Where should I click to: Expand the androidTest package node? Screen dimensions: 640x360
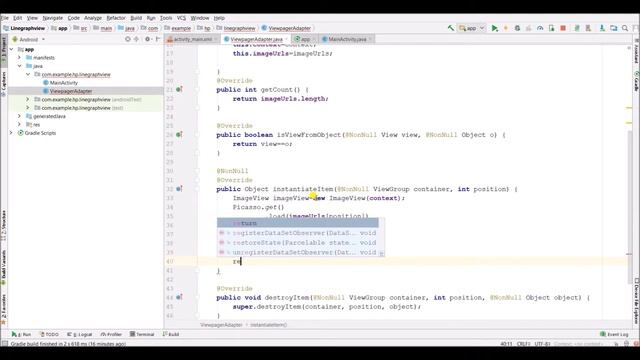(28, 99)
